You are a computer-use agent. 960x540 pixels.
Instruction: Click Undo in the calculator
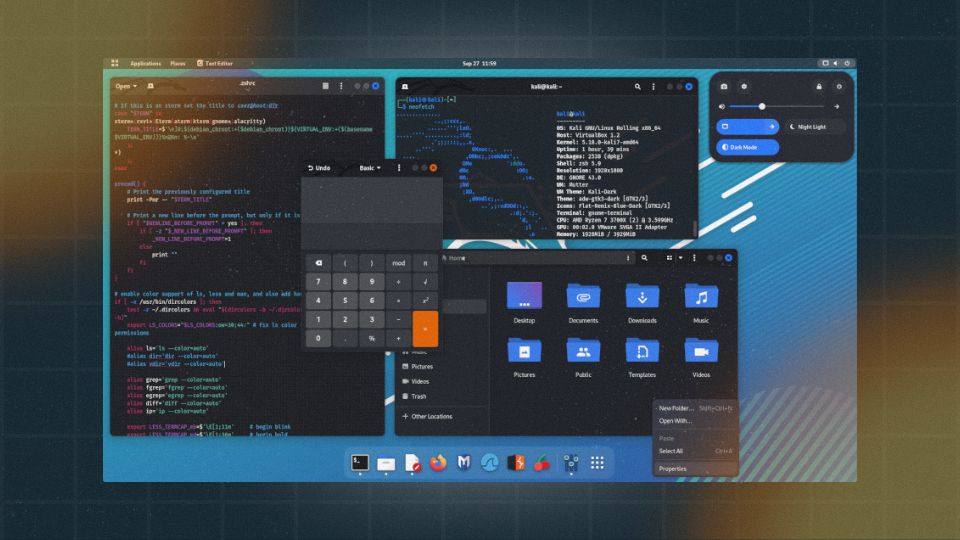(319, 168)
